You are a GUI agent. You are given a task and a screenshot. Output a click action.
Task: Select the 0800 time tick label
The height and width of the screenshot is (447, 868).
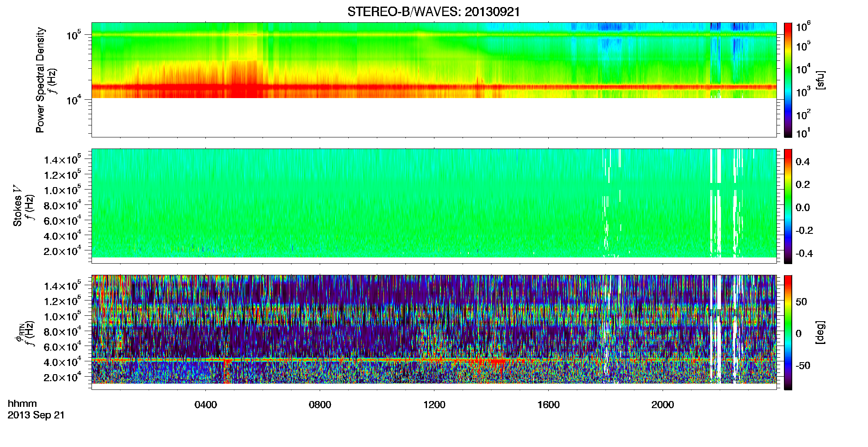click(x=320, y=404)
